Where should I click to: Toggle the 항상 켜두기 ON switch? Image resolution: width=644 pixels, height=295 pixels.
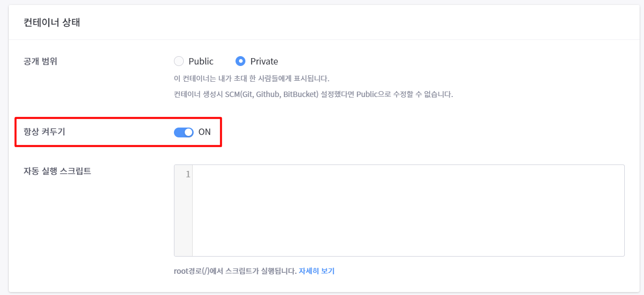[x=184, y=132]
